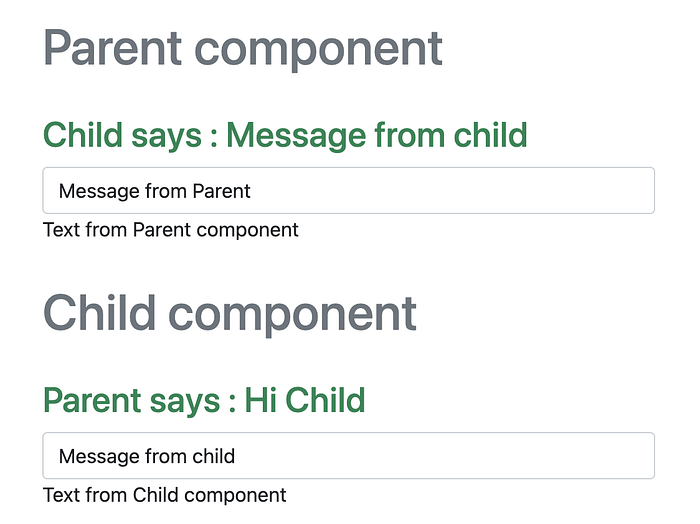
Task: Place cursor after 'child' in second input
Action: pos(237,456)
